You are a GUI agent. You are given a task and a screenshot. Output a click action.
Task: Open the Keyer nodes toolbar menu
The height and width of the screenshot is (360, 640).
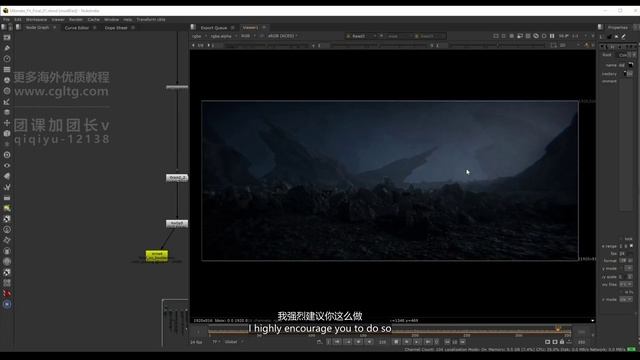[x=7, y=102]
